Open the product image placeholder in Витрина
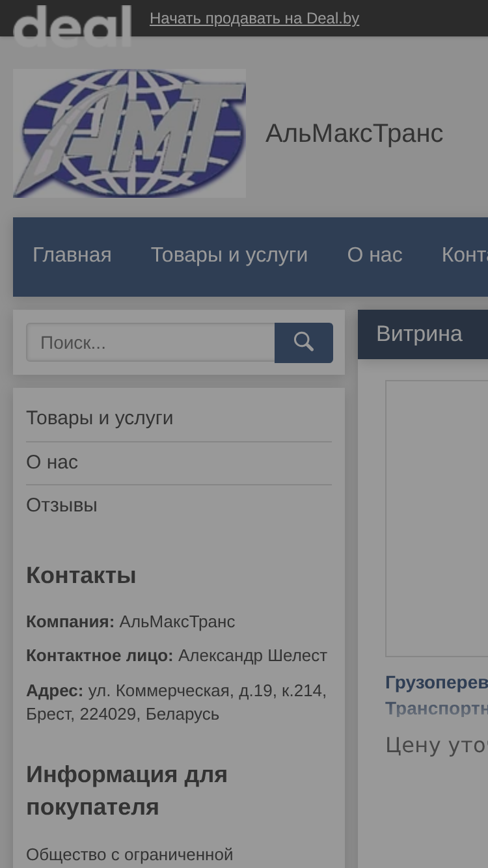488x868 pixels. coord(437,519)
